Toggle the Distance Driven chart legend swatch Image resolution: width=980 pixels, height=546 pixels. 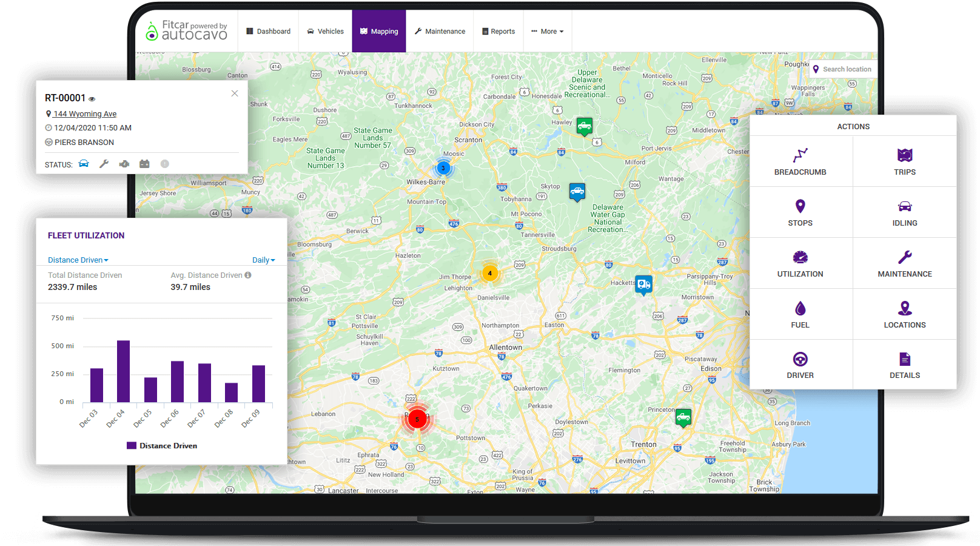click(132, 446)
